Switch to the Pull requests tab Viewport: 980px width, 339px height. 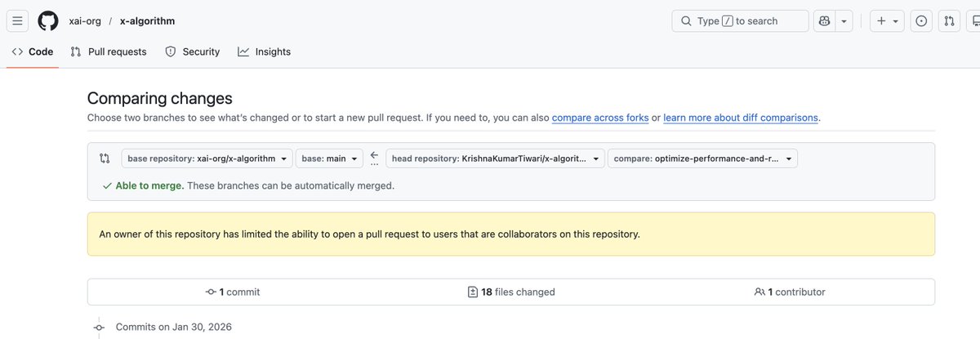pyautogui.click(x=109, y=51)
